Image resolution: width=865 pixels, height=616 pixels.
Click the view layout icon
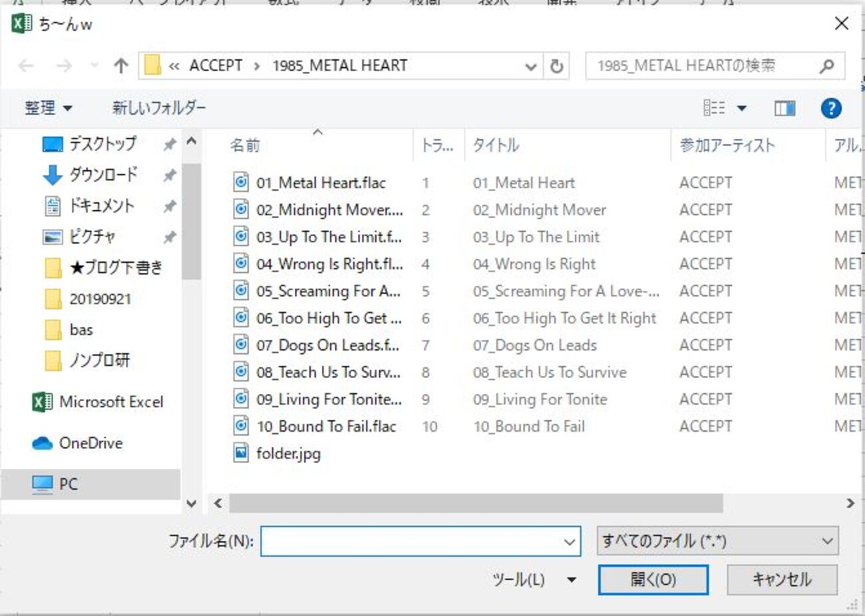point(714,108)
